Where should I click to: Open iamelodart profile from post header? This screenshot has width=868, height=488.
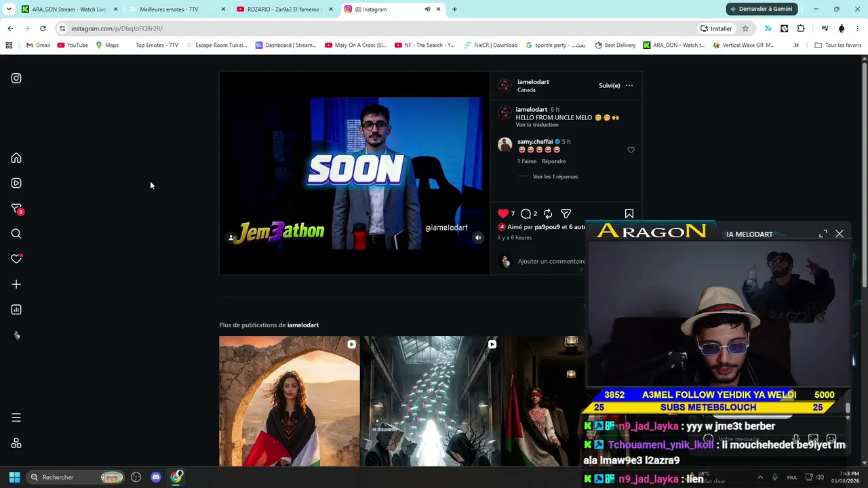[x=533, y=82]
